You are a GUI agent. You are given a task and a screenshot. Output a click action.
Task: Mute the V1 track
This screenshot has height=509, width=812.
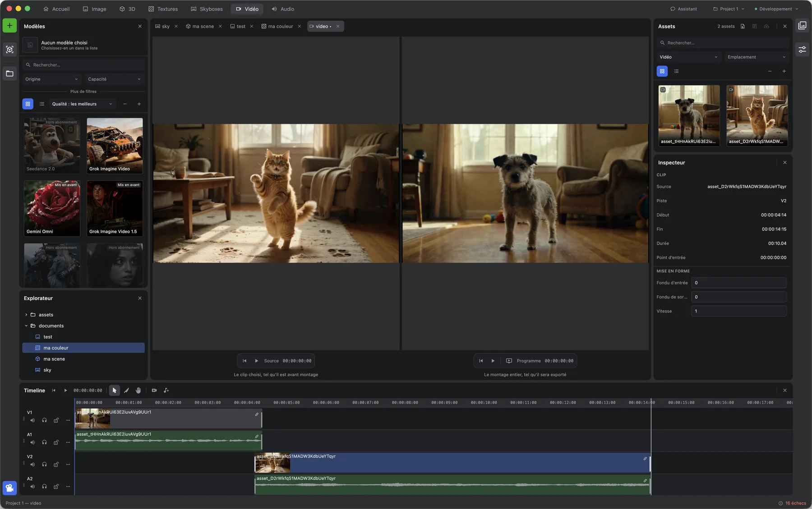click(32, 420)
